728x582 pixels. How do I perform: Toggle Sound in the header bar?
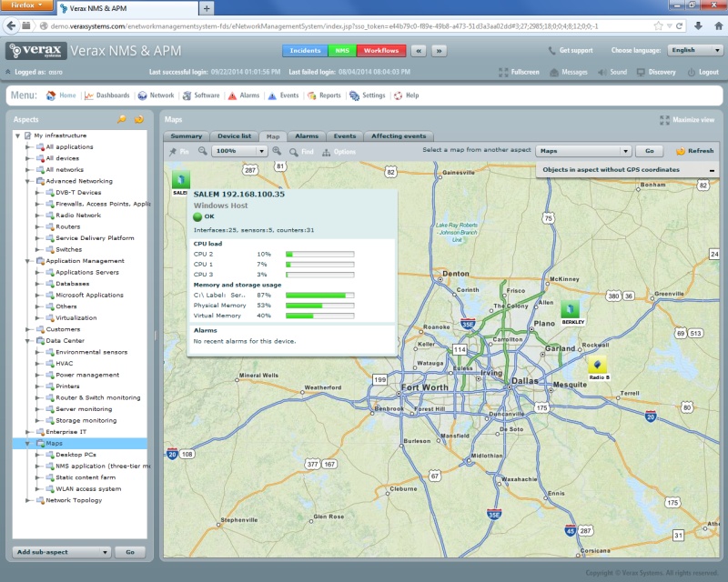(x=612, y=72)
